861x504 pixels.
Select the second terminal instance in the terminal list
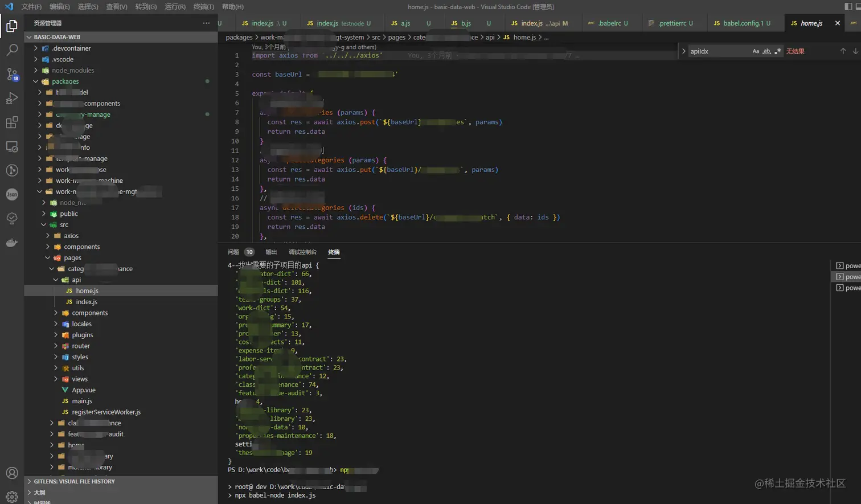point(847,277)
